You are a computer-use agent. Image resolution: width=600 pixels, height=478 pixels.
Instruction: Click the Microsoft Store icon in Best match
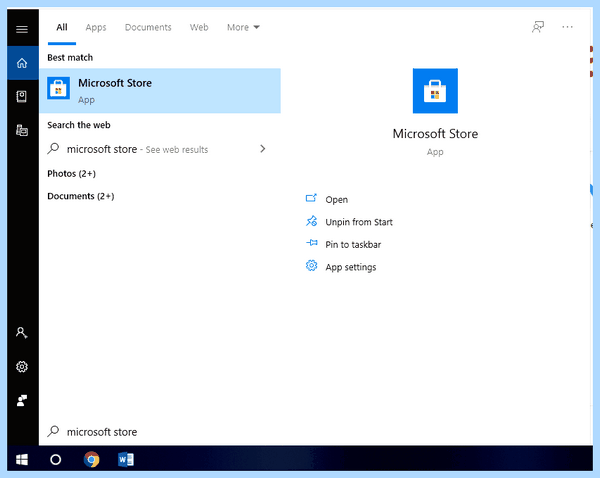pos(59,88)
